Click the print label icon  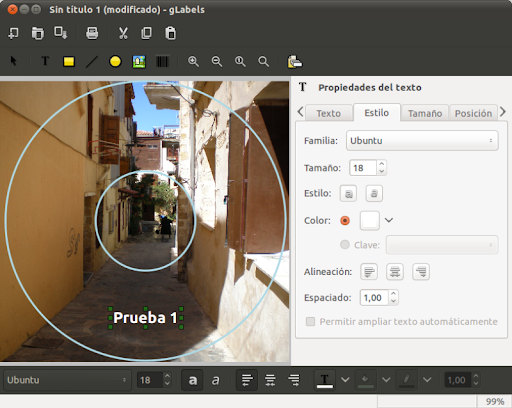[92, 33]
